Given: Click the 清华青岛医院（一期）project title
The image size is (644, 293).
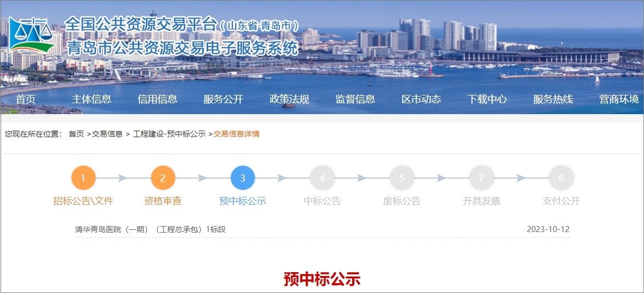Looking at the screenshot, I should pos(151,229).
